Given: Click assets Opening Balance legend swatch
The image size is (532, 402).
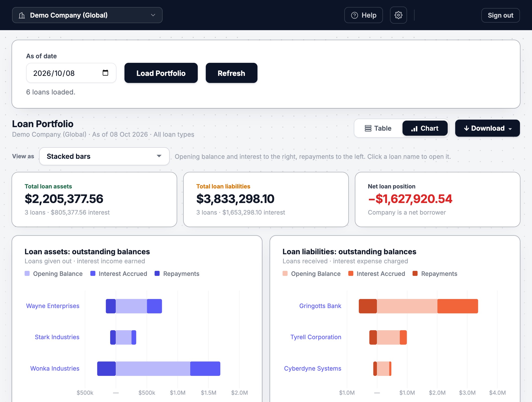Looking at the screenshot, I should click(x=27, y=273).
